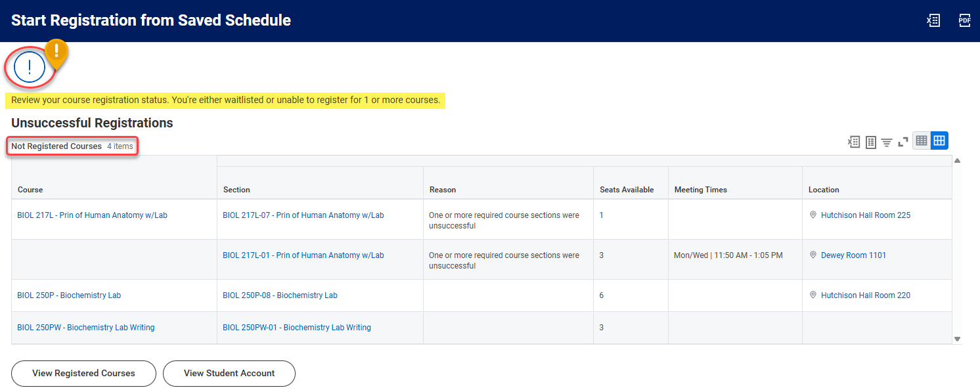The height and width of the screenshot is (390, 980).
Task: Export Not Registered Courses table to Excel
Action: coord(853,141)
